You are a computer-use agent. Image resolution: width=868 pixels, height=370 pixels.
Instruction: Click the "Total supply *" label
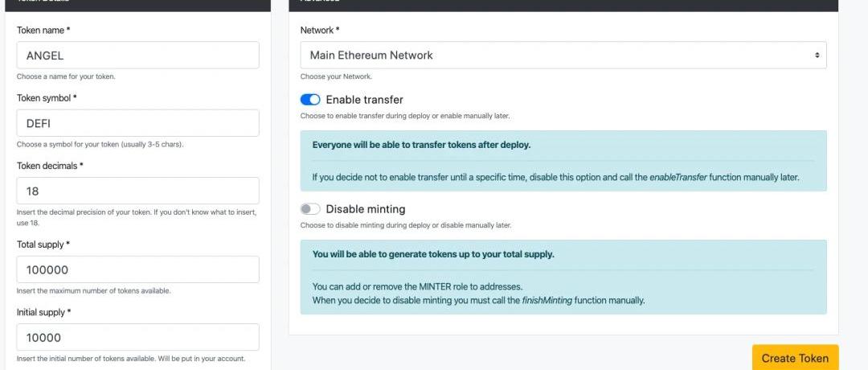[x=44, y=245]
